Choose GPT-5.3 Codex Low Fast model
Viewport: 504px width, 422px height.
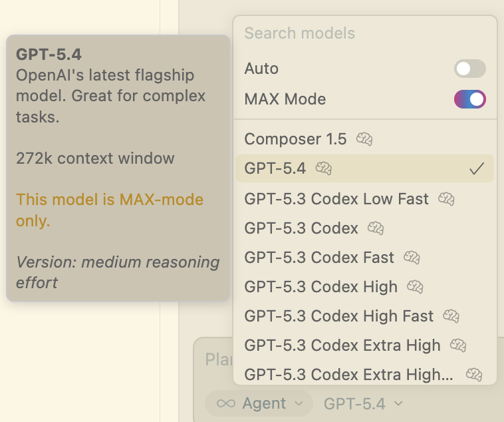pos(336,198)
